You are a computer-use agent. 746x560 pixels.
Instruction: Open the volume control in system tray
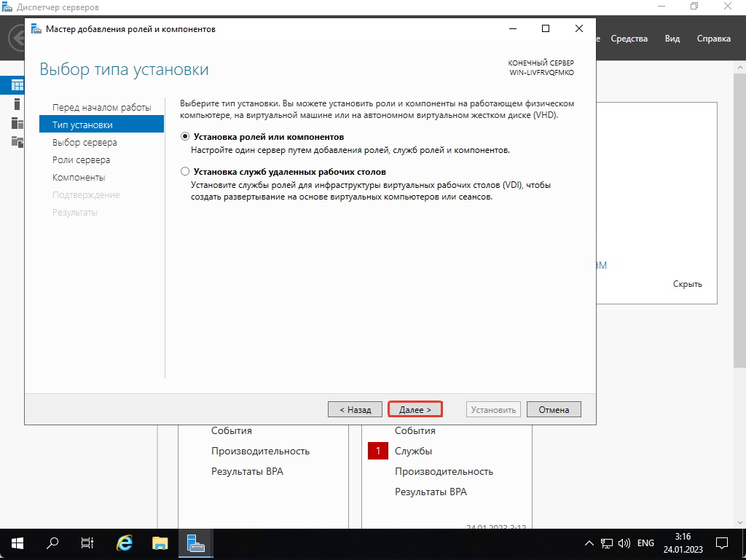point(624,544)
